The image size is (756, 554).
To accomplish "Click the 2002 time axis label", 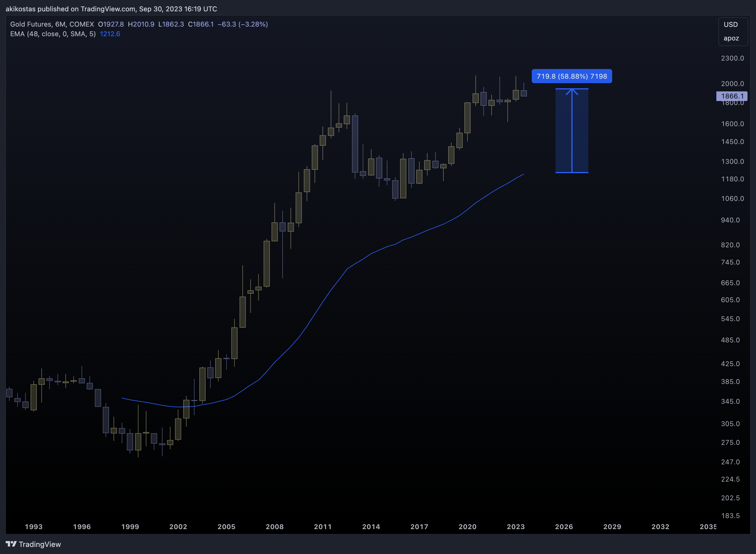I will tap(178, 527).
